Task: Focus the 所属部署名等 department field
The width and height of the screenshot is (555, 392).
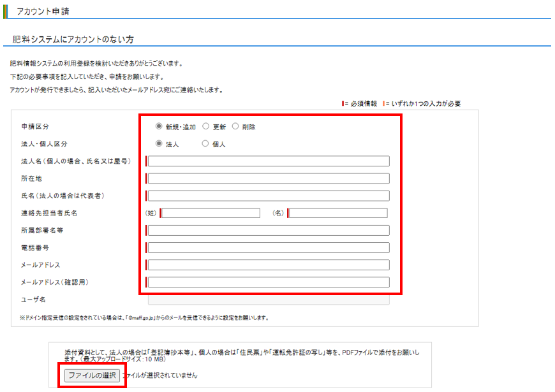Action: click(268, 230)
